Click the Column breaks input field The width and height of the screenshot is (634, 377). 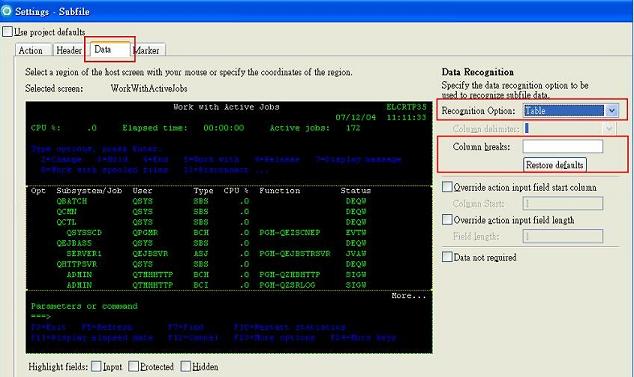[562, 146]
